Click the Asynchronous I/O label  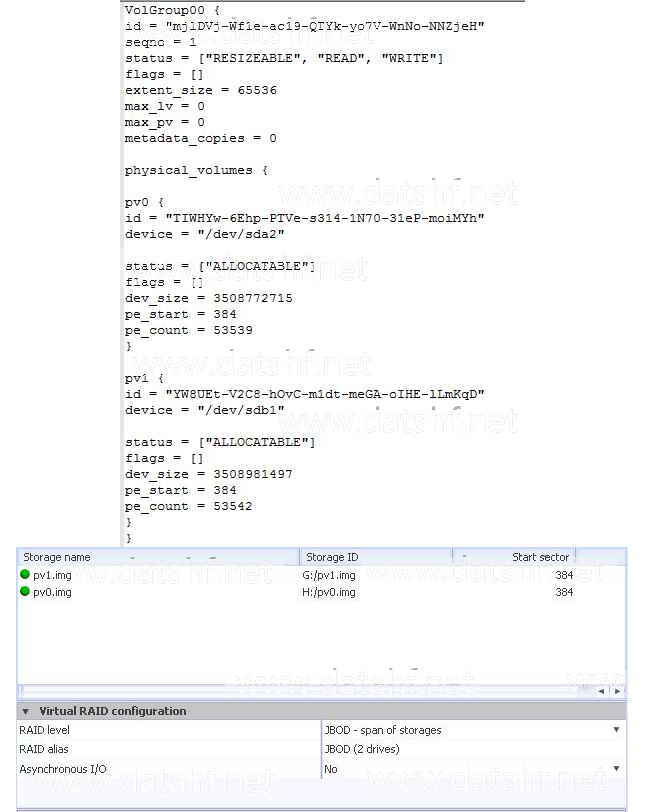(x=63, y=768)
